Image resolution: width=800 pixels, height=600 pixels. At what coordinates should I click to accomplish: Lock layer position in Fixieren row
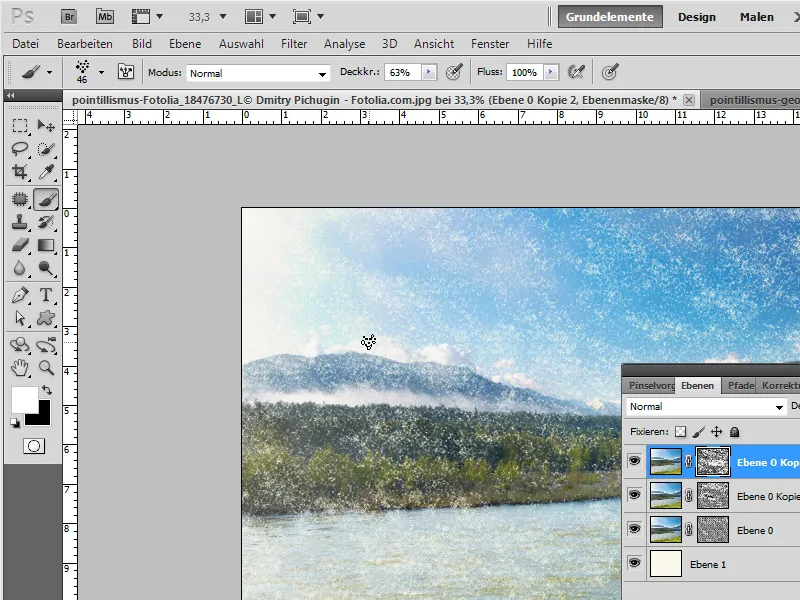(x=716, y=432)
